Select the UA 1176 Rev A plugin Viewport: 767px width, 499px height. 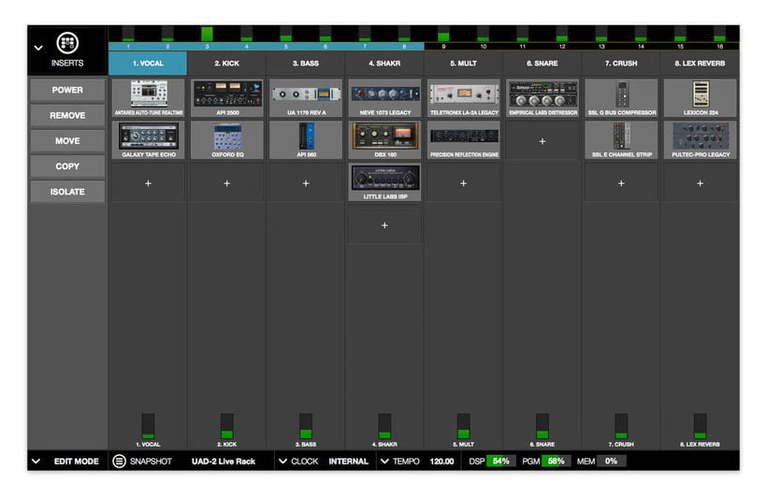(x=306, y=98)
